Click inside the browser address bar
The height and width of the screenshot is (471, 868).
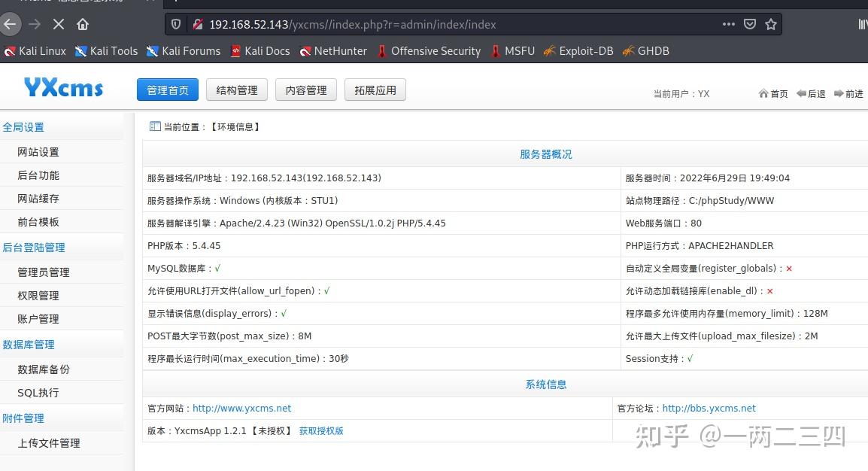(x=451, y=24)
